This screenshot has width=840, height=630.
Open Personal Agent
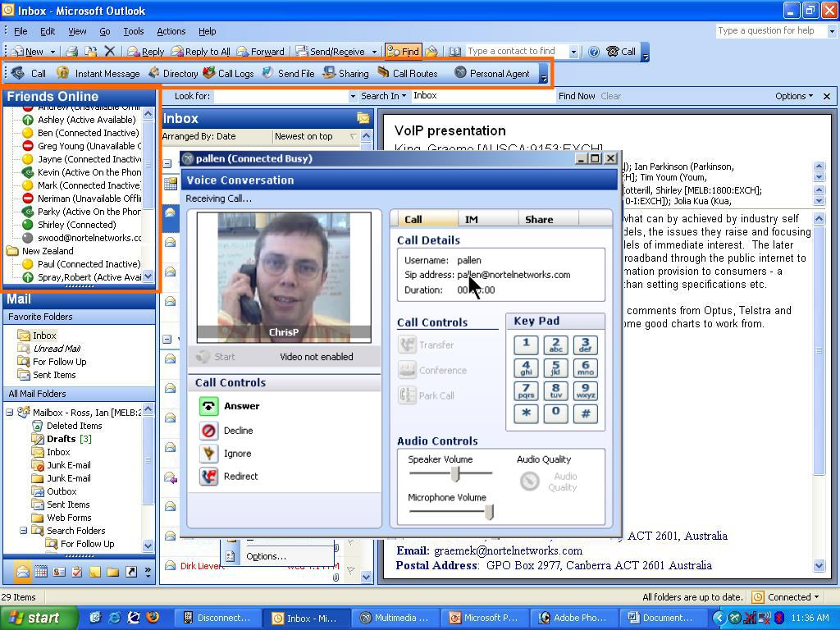pos(492,73)
